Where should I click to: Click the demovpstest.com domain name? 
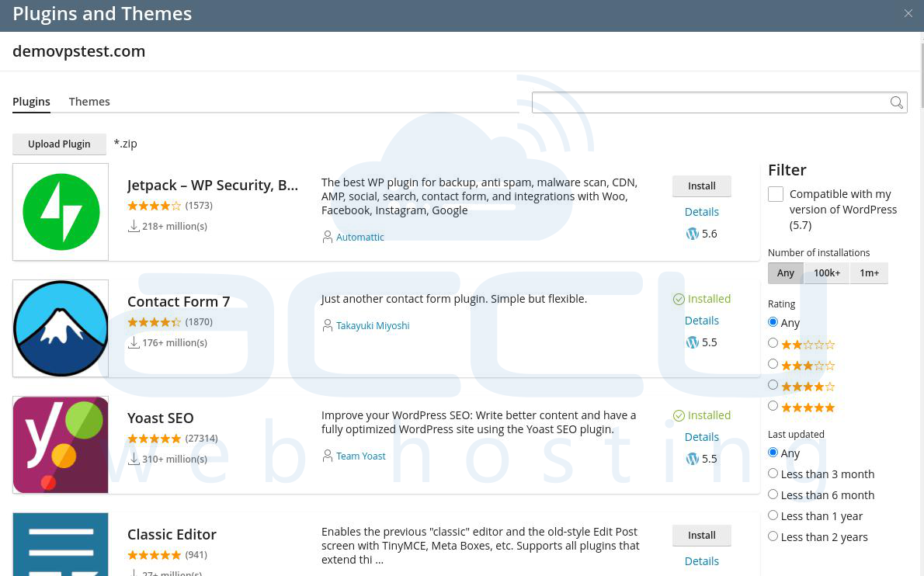click(x=79, y=51)
